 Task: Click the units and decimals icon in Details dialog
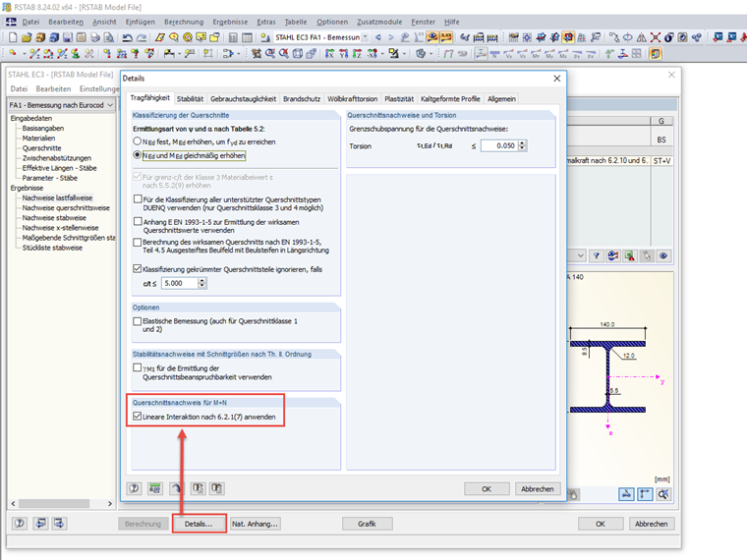click(155, 488)
